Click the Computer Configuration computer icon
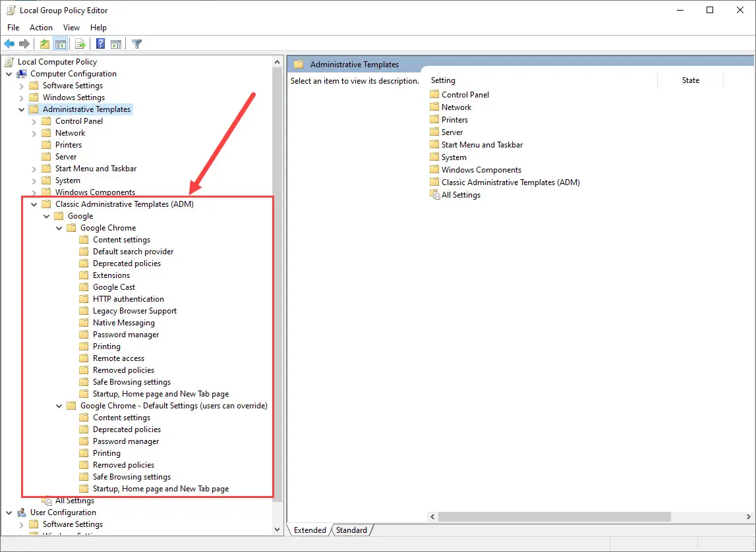 pyautogui.click(x=22, y=74)
